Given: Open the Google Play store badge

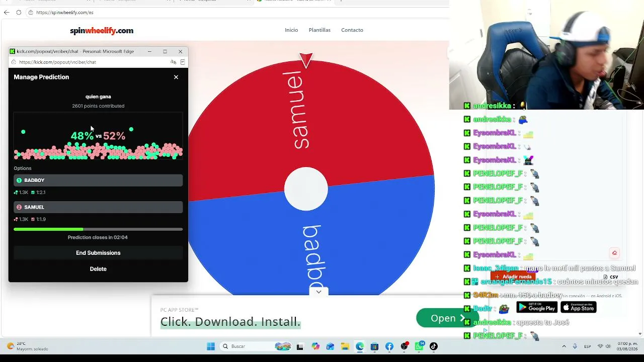Looking at the screenshot, I should tap(537, 307).
